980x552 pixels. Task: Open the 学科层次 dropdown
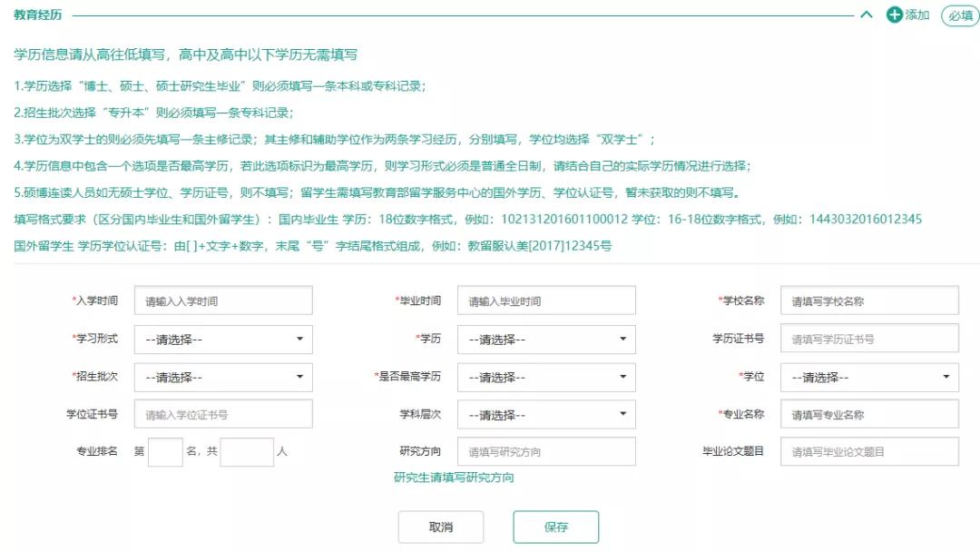click(x=545, y=414)
